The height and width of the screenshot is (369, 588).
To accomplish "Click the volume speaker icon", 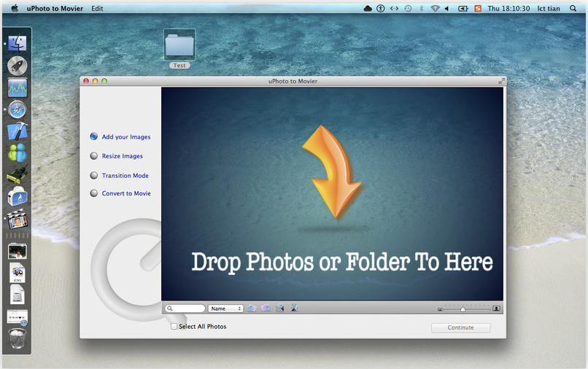I will tap(447, 8).
